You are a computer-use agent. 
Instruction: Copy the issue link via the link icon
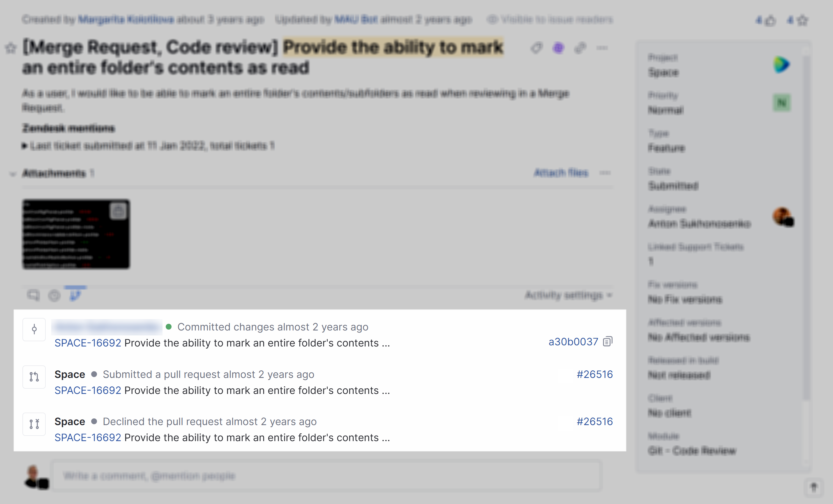pyautogui.click(x=580, y=48)
